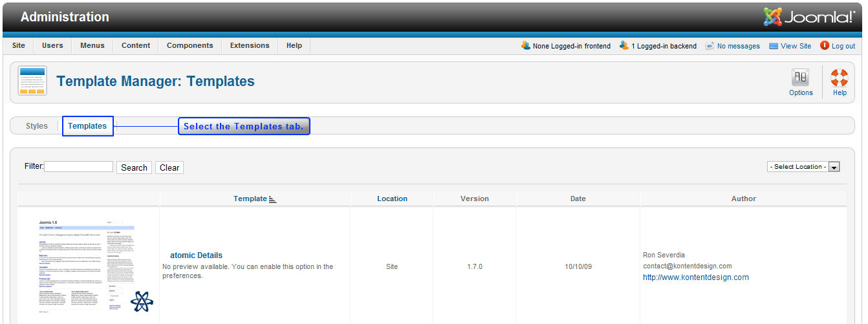Open the Help lifebuoy icon
Image resolution: width=868 pixels, height=324 pixels.
point(840,78)
